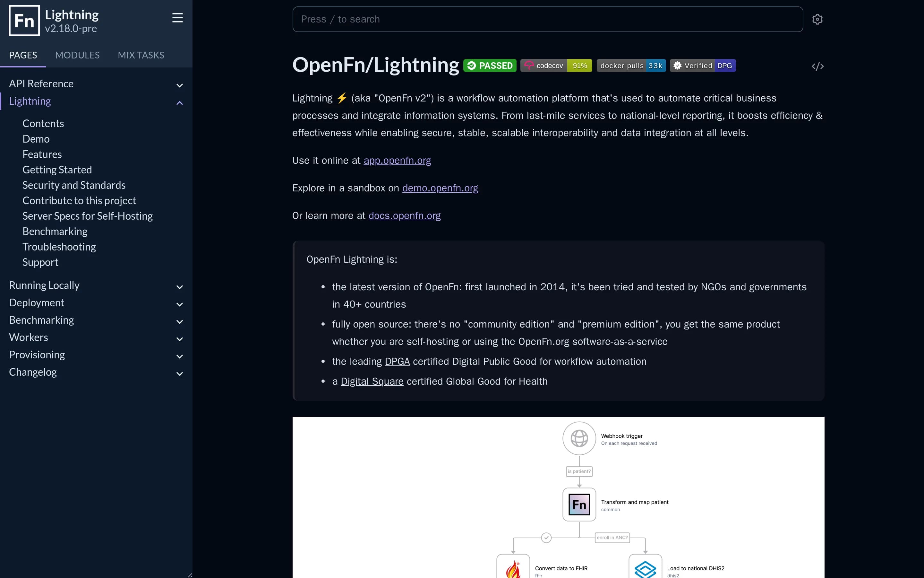Switch to the PAGES tab
Image resolution: width=924 pixels, height=578 pixels.
pyautogui.click(x=23, y=56)
